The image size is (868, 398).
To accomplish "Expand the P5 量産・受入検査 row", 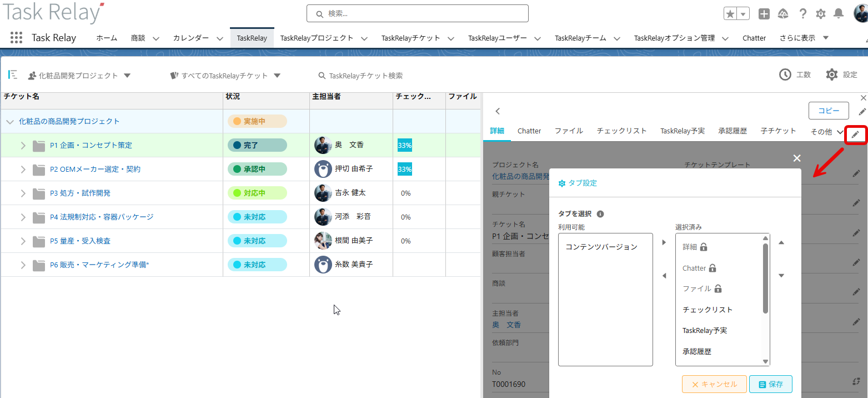I will pyautogui.click(x=23, y=241).
